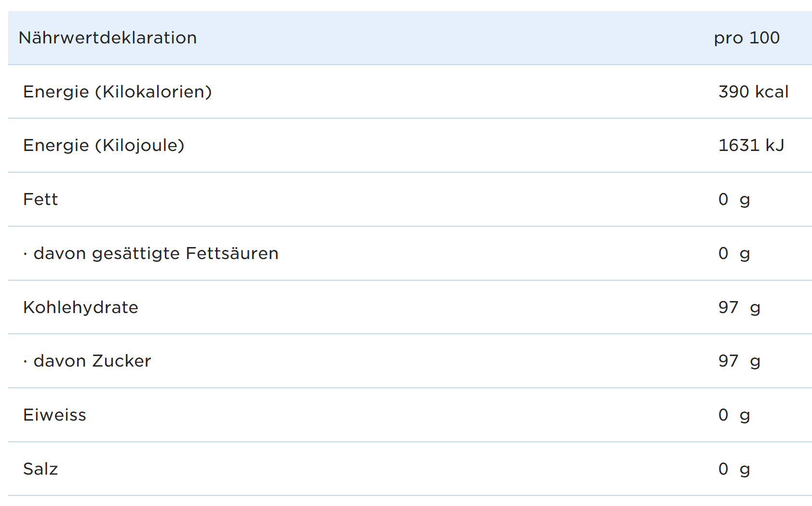Select the Energie (Kilojoule) row label

(104, 145)
